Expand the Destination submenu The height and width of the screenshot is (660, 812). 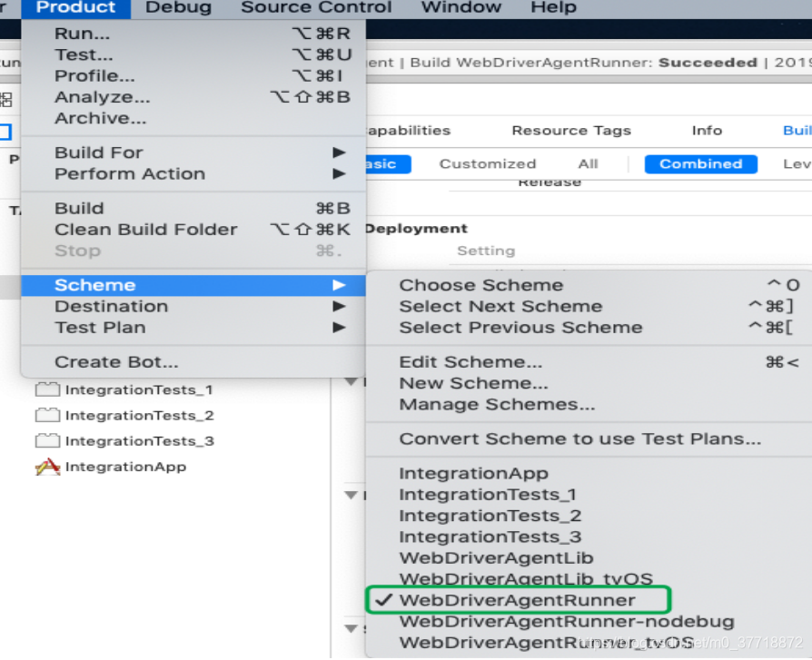(193, 307)
